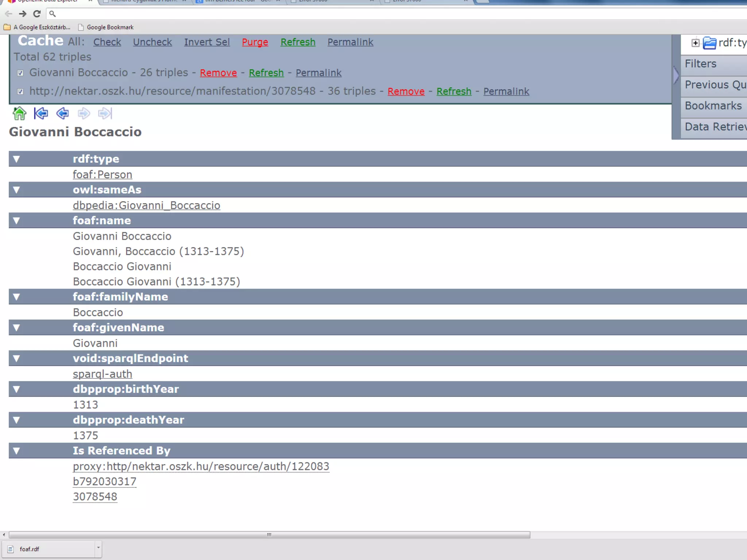Reload page with browser refresh icon
The width and height of the screenshot is (747, 560).
click(x=37, y=14)
